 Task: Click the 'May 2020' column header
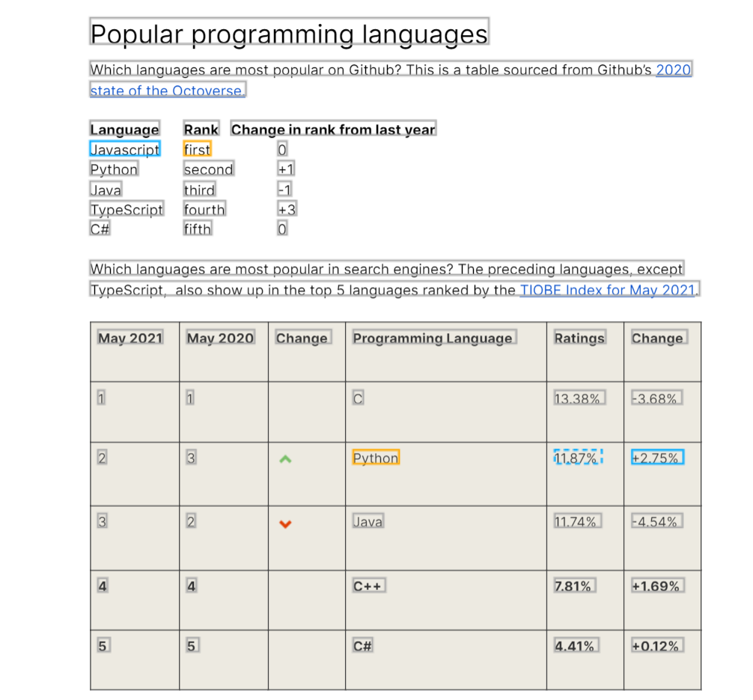(x=220, y=337)
